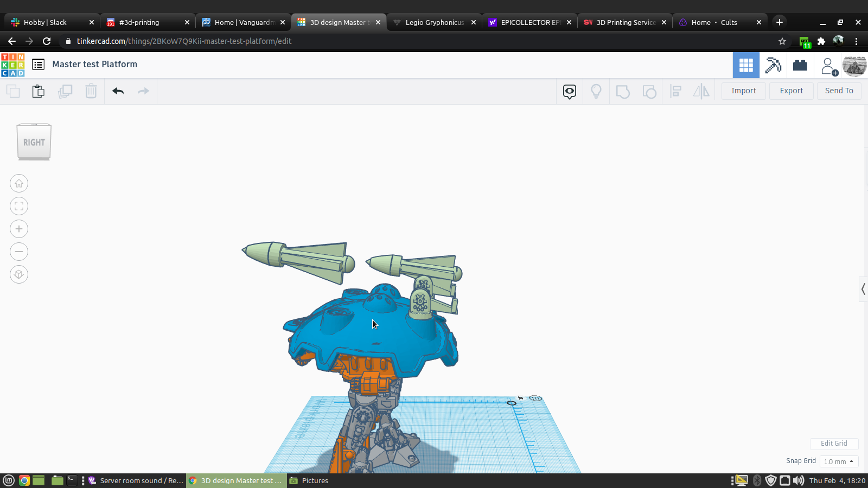Expand the collapsed shapes panel
Image resolution: width=868 pixels, height=488 pixels.
[863, 289]
